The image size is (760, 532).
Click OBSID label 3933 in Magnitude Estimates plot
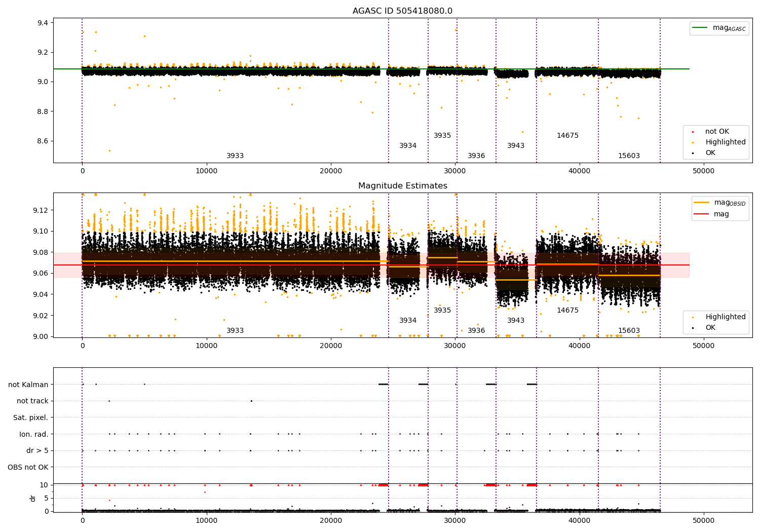pos(235,331)
